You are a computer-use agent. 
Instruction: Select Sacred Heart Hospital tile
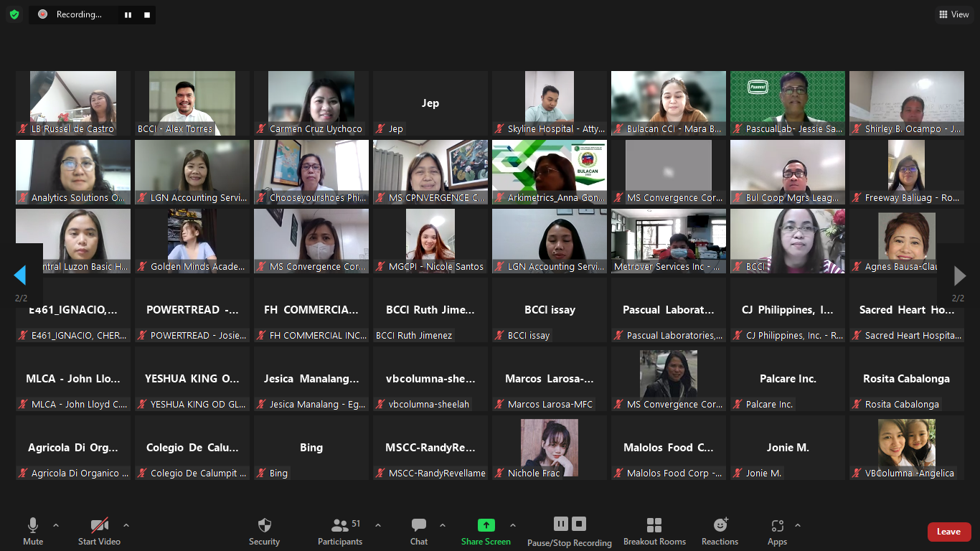[x=907, y=310]
